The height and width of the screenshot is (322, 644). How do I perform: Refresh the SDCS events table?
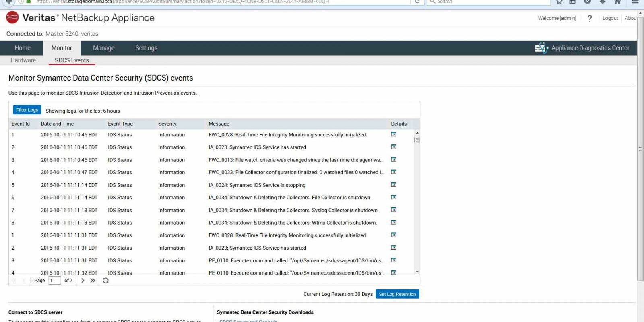click(x=105, y=281)
